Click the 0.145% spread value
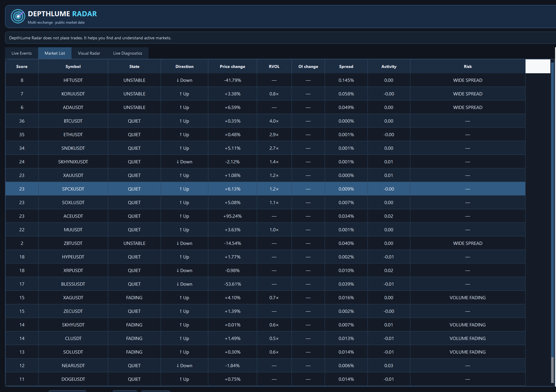This screenshot has height=392, width=556. [346, 80]
